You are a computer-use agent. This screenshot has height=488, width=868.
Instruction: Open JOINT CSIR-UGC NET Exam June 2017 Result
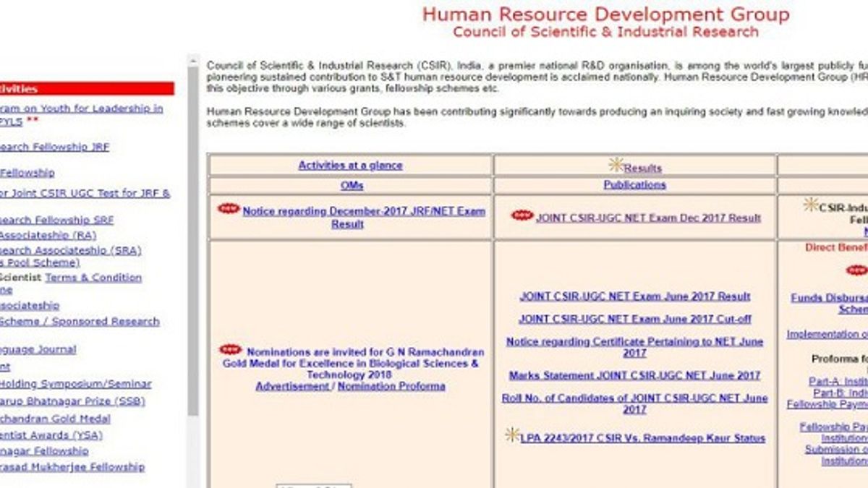635,296
